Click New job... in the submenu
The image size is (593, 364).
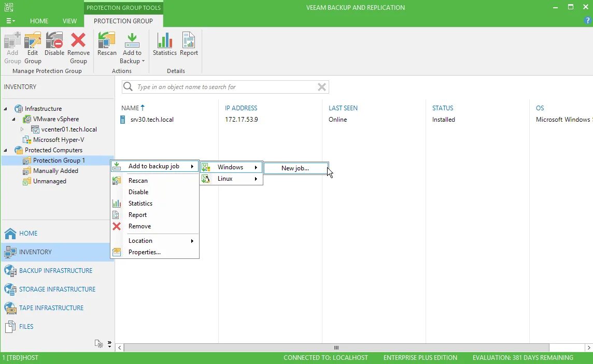point(296,168)
